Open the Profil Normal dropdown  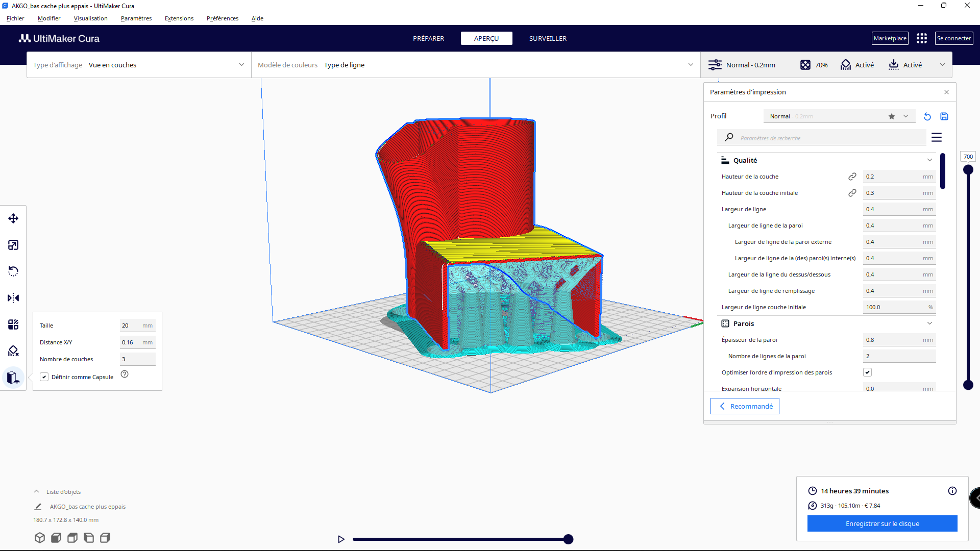pos(839,116)
